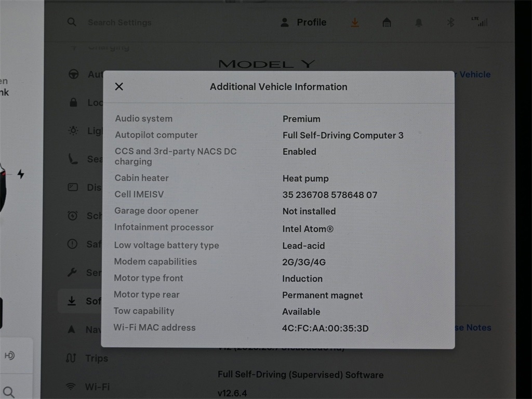Open Safety settings exclamation icon
The height and width of the screenshot is (399, 532).
click(x=72, y=244)
